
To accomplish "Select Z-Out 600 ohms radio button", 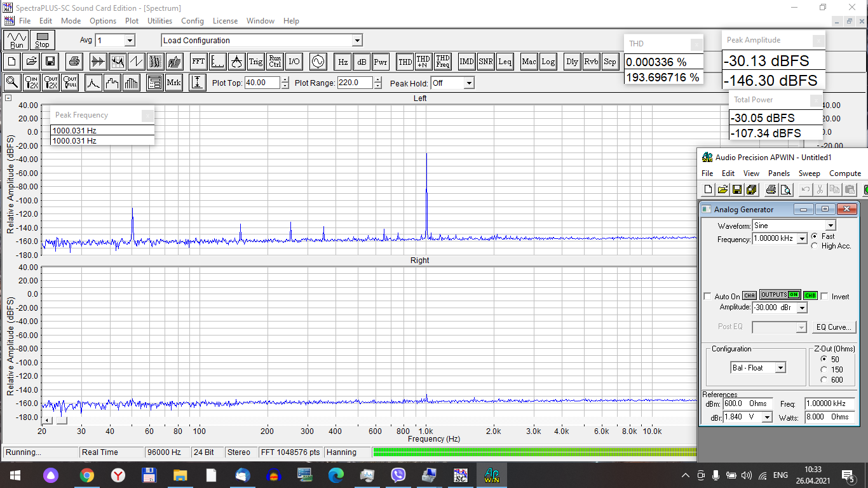I will [824, 379].
